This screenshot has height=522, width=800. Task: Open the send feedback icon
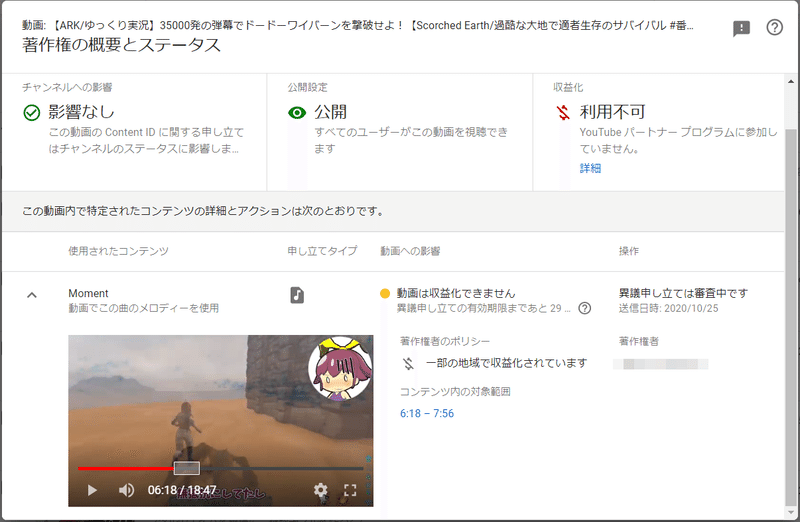click(741, 29)
